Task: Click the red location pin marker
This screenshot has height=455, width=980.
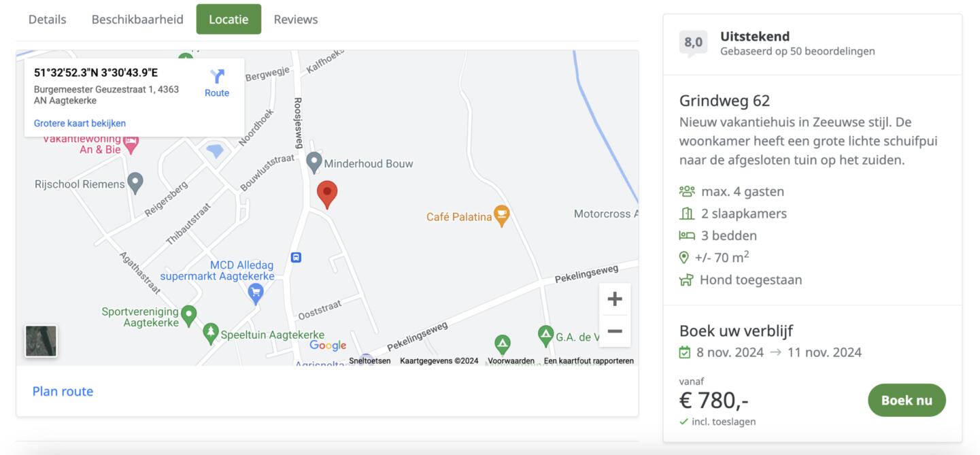Action: (x=327, y=194)
